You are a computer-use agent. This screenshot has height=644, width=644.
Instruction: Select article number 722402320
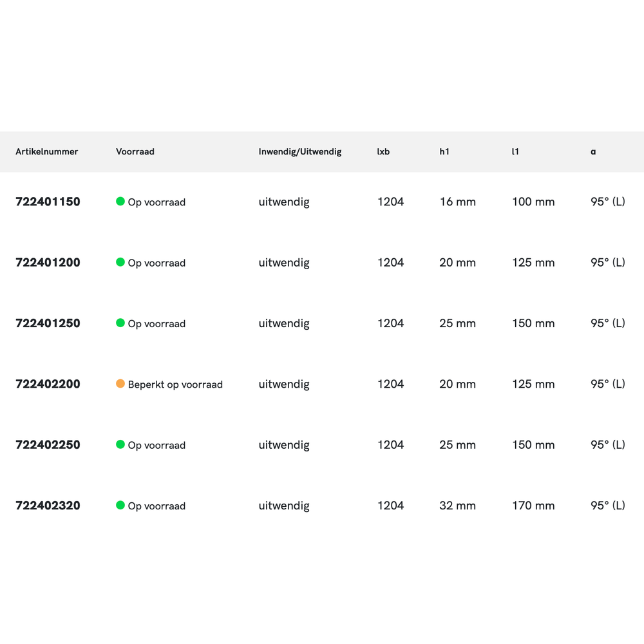[x=48, y=506]
